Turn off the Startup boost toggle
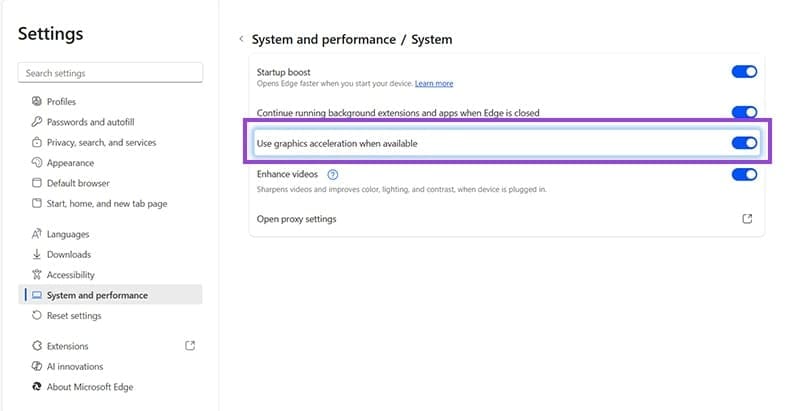This screenshot has width=800, height=411. click(744, 72)
